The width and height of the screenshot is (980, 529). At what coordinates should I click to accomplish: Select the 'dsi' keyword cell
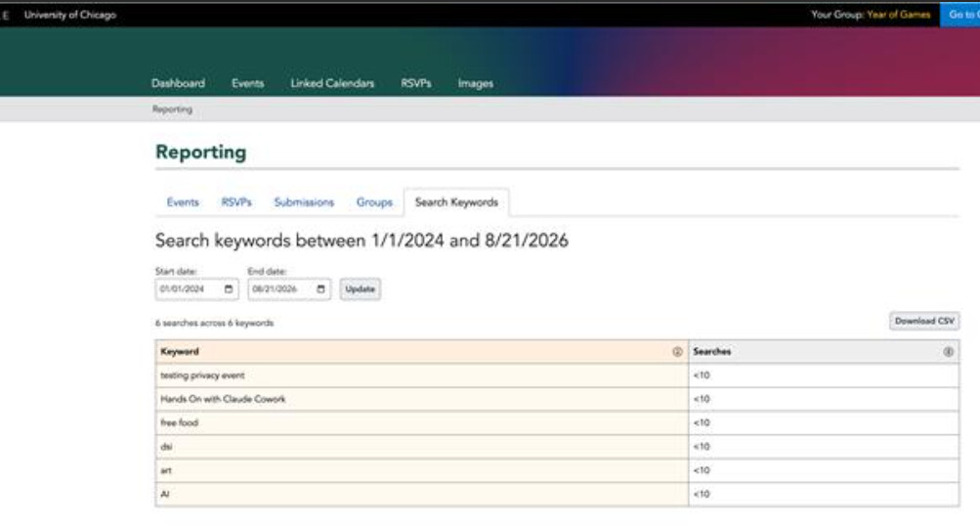click(x=422, y=447)
